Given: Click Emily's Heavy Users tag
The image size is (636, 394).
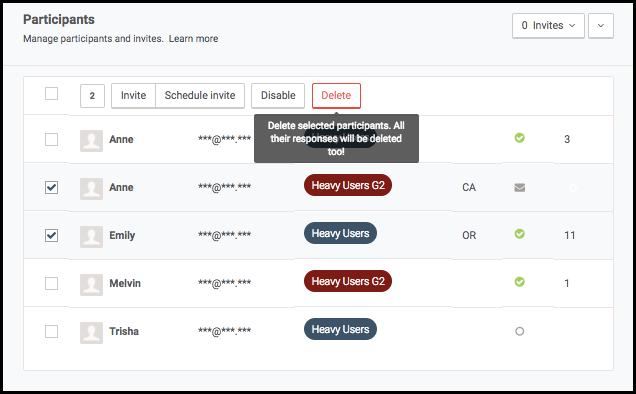Looking at the screenshot, I should [x=340, y=233].
